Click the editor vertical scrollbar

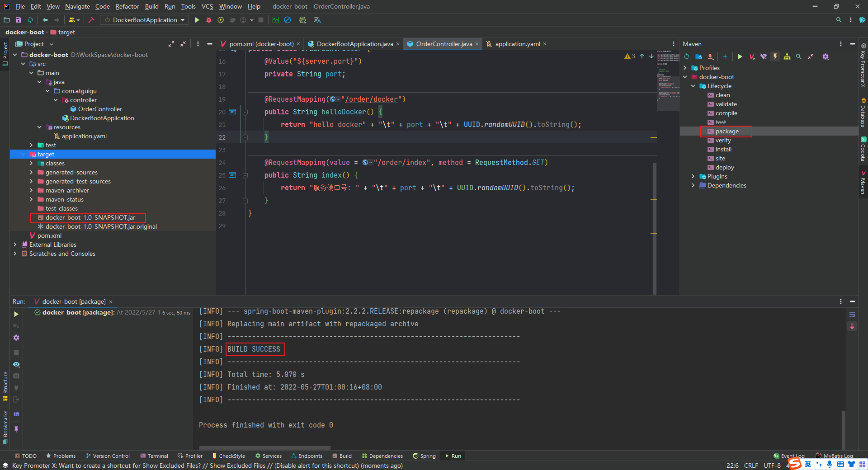pos(654,228)
